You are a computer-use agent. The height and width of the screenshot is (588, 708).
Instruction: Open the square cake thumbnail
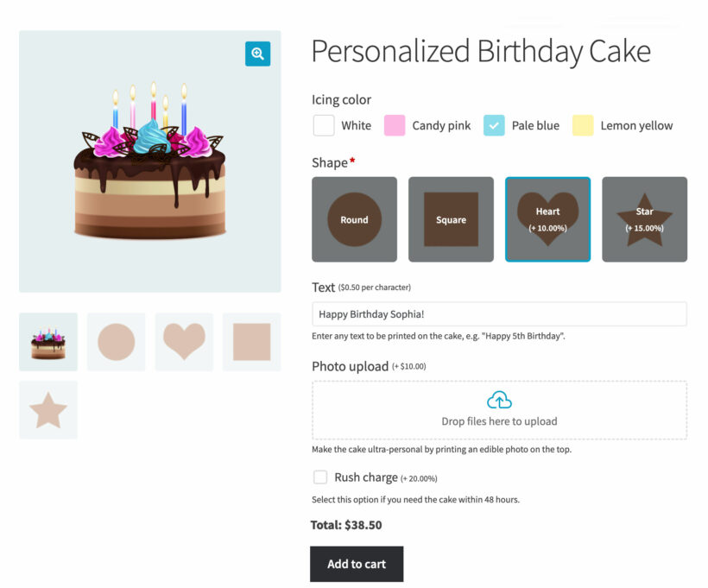(250, 341)
